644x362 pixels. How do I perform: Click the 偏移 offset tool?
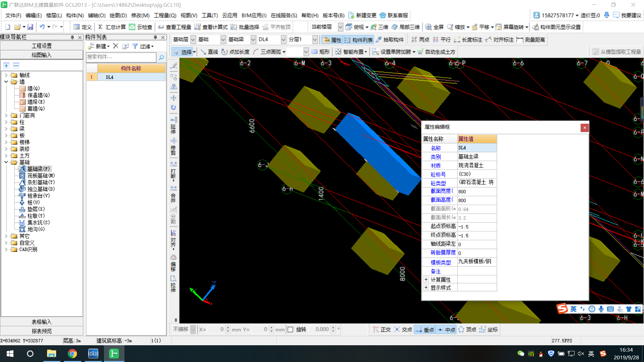tap(173, 263)
